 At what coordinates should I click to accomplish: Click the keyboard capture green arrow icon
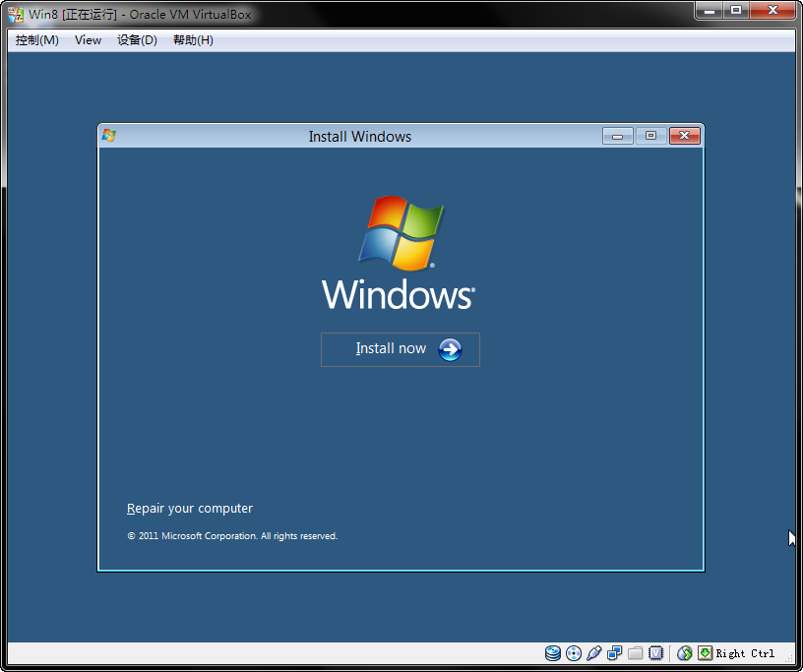706,653
